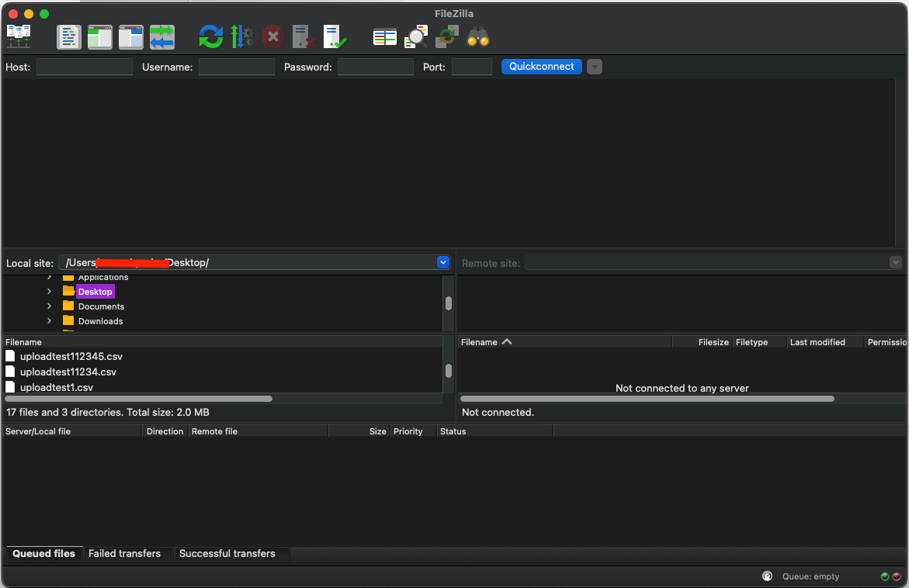Open the Local site path dropdown

click(443, 262)
